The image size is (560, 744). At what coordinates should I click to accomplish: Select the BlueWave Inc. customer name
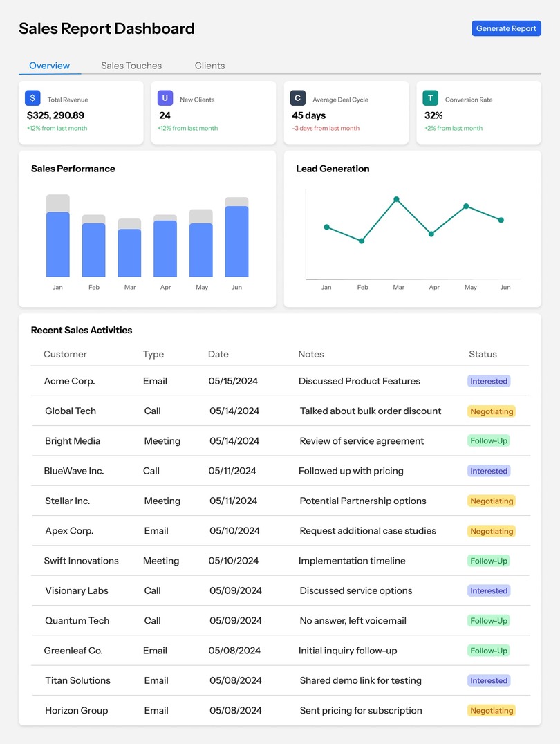(73, 471)
